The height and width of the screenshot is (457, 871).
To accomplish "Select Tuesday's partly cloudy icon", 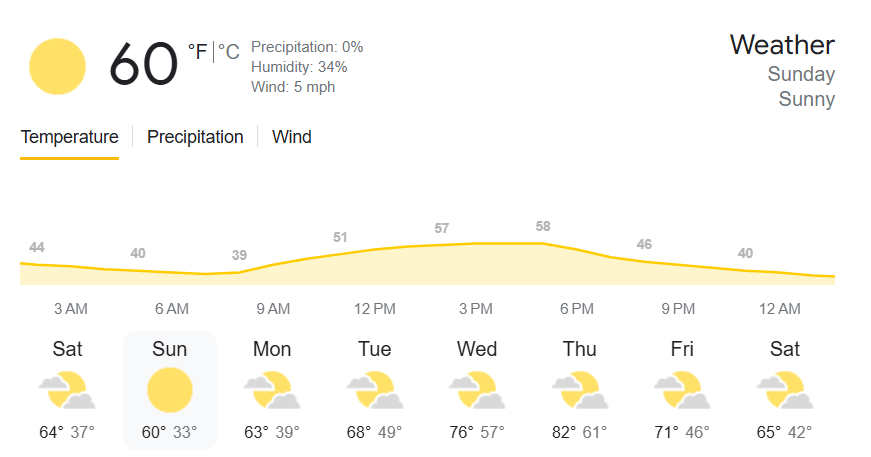I will 374,390.
